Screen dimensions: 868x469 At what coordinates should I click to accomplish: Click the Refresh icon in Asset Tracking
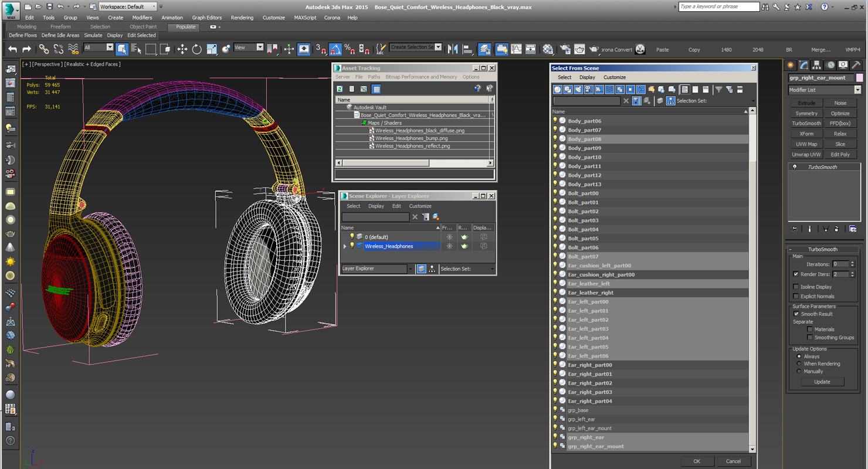(339, 89)
